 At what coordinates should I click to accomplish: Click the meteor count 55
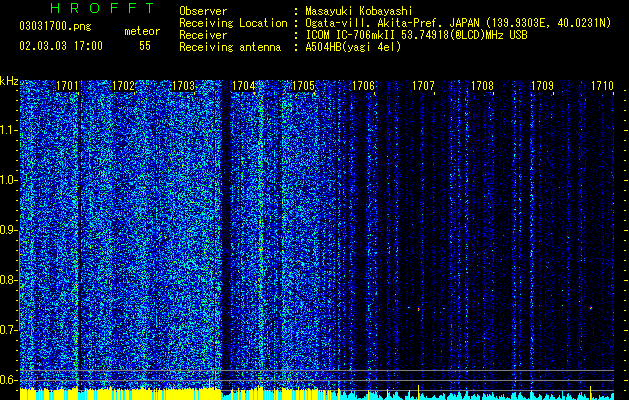145,46
